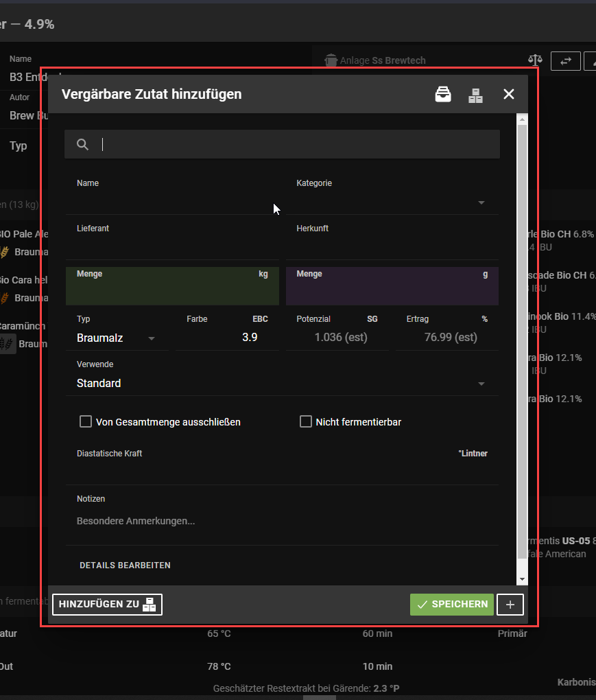Click the Anlage Ss Brewtech kettle icon

(331, 61)
